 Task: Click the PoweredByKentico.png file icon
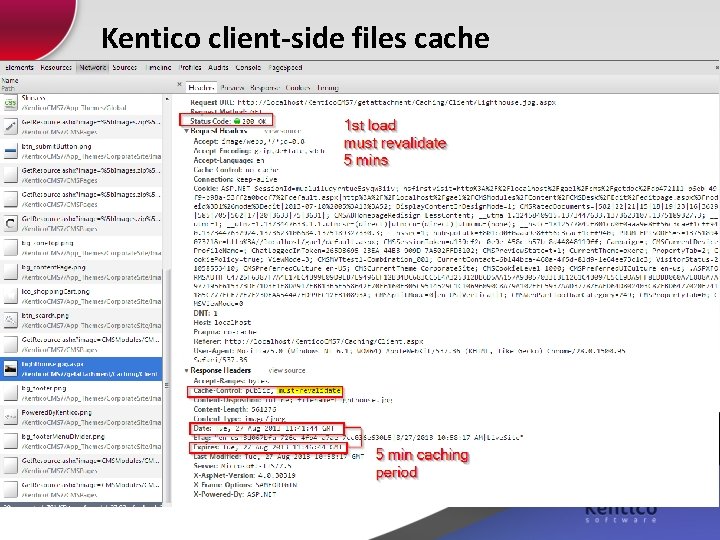pos(10,417)
